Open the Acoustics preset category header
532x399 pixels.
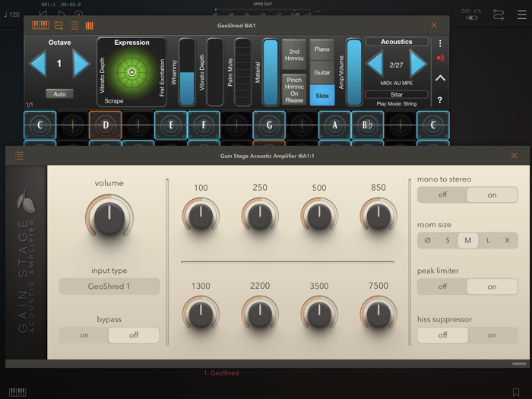click(396, 42)
